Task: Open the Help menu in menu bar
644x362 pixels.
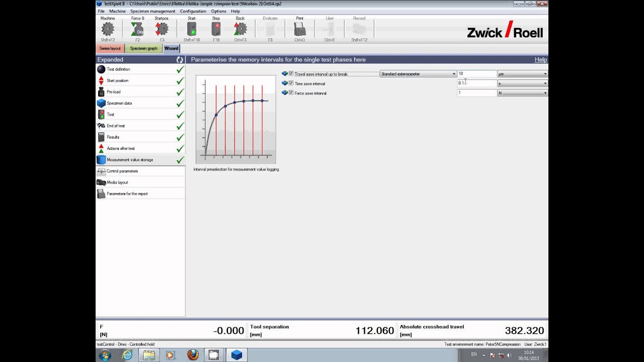Action: click(235, 11)
